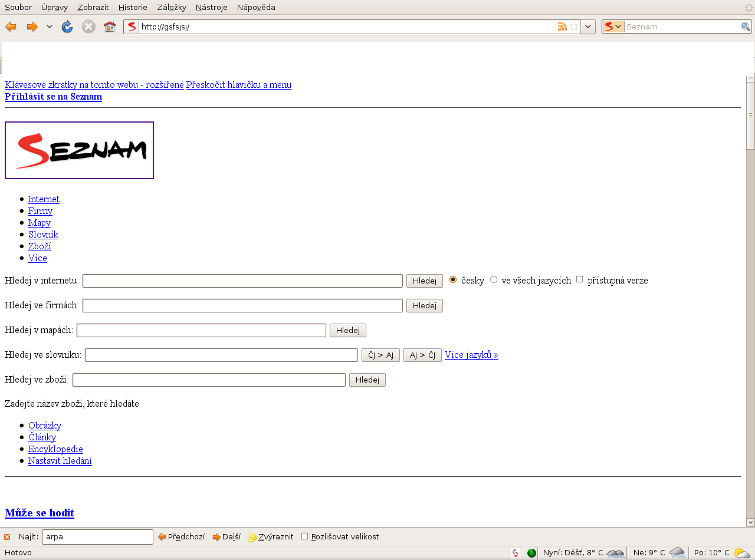Open the Slovník link

pyautogui.click(x=43, y=235)
